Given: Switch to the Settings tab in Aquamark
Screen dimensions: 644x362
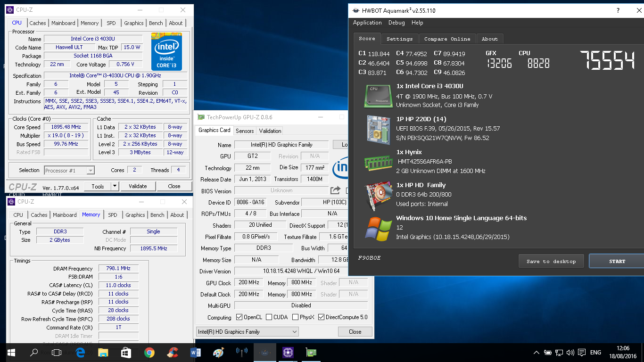Looking at the screenshot, I should point(399,39).
